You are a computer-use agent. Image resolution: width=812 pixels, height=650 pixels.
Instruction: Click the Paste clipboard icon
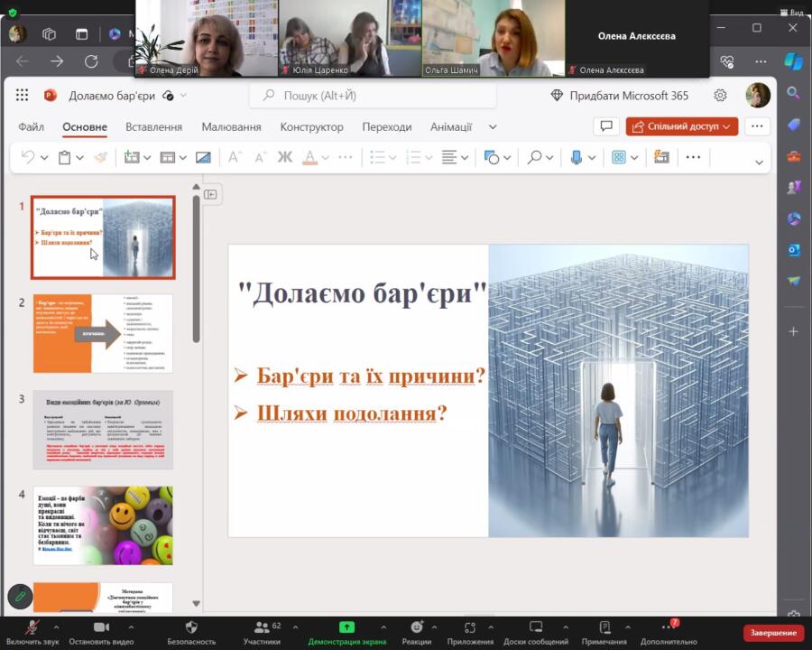(x=65, y=157)
